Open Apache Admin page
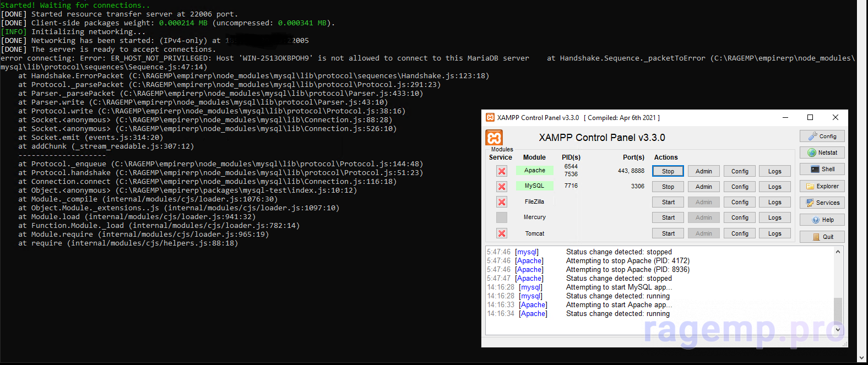The width and height of the screenshot is (868, 365). pyautogui.click(x=704, y=171)
